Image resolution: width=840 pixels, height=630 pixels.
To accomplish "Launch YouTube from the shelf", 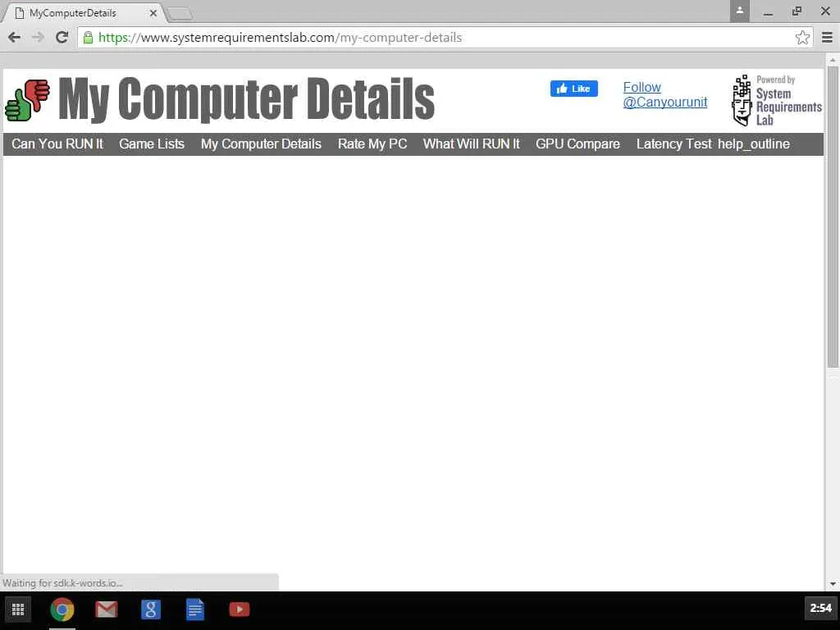I will point(240,609).
